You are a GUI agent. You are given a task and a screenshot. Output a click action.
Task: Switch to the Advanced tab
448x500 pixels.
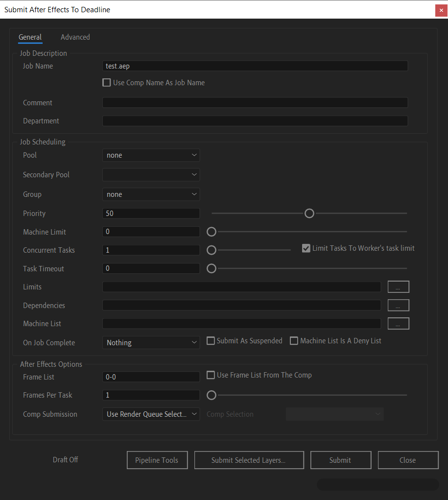point(75,37)
